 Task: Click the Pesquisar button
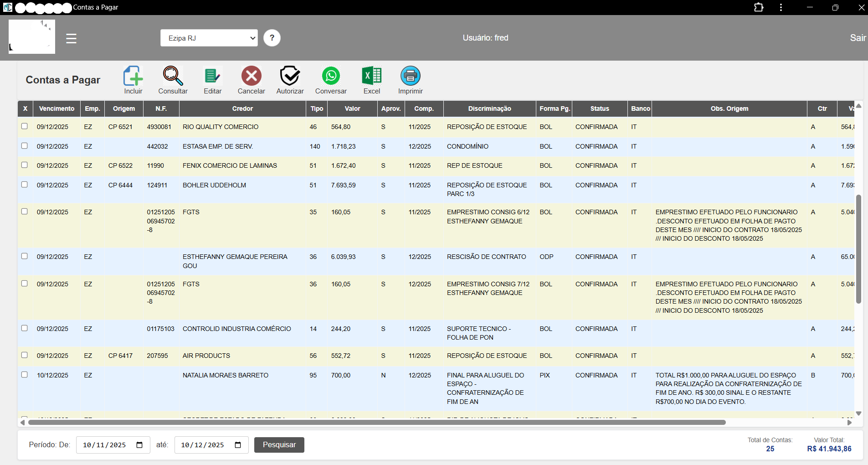click(279, 445)
